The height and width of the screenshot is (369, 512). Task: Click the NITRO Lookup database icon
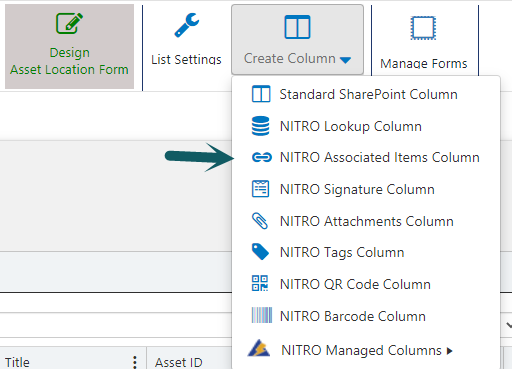260,126
